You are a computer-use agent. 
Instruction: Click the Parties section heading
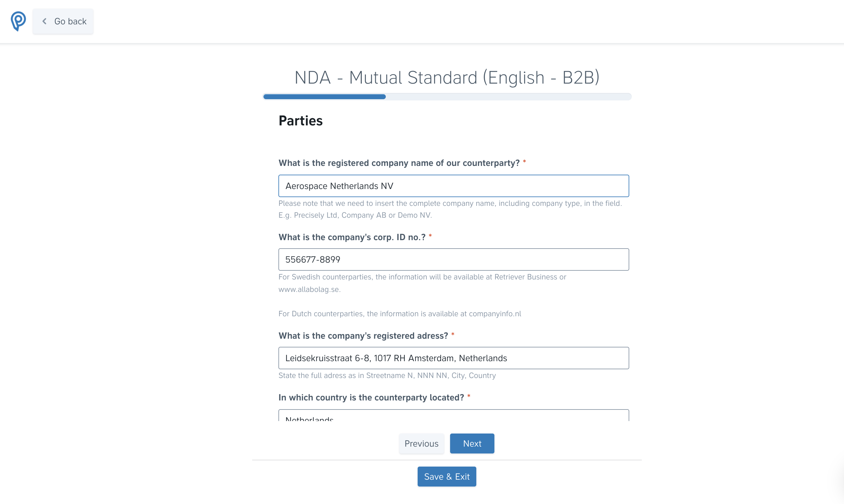click(301, 121)
